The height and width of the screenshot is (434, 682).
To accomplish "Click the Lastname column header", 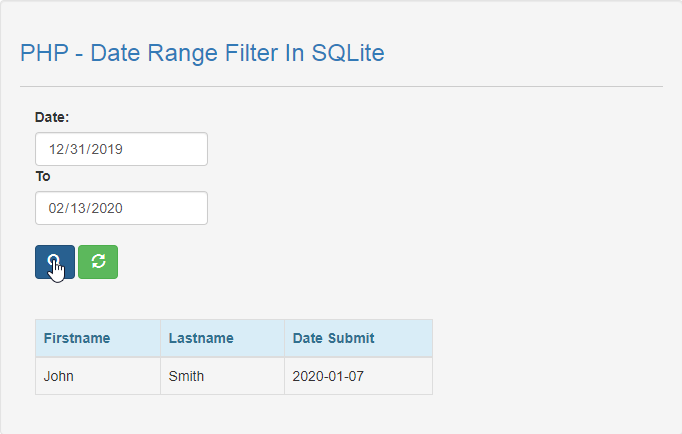I will [201, 338].
